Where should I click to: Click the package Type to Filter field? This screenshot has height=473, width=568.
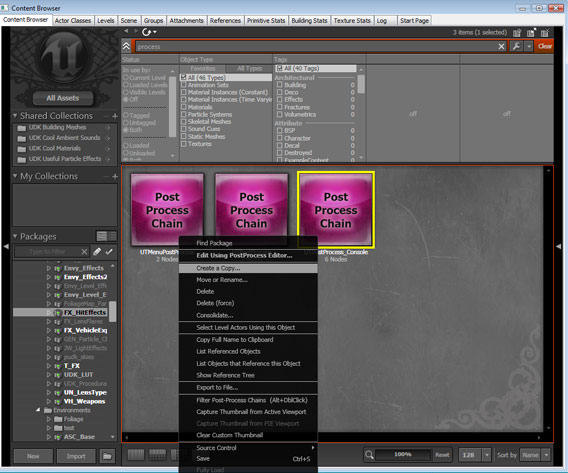coord(47,251)
